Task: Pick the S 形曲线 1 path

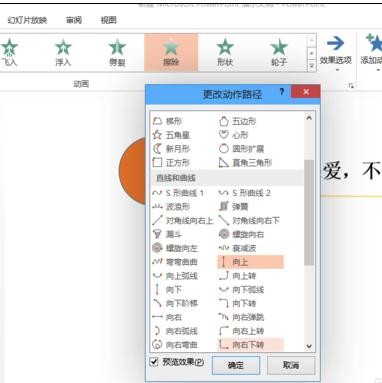Action: tap(178, 193)
